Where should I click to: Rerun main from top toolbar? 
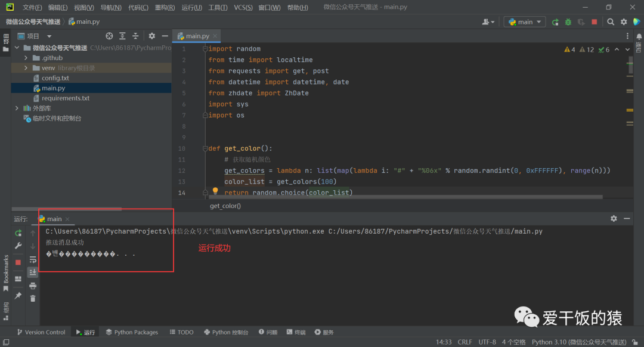point(555,22)
